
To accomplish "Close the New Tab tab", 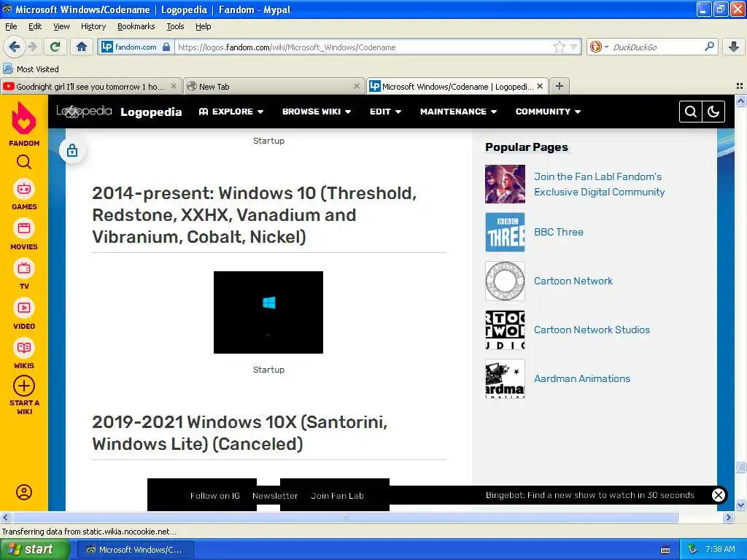I will tap(356, 86).
